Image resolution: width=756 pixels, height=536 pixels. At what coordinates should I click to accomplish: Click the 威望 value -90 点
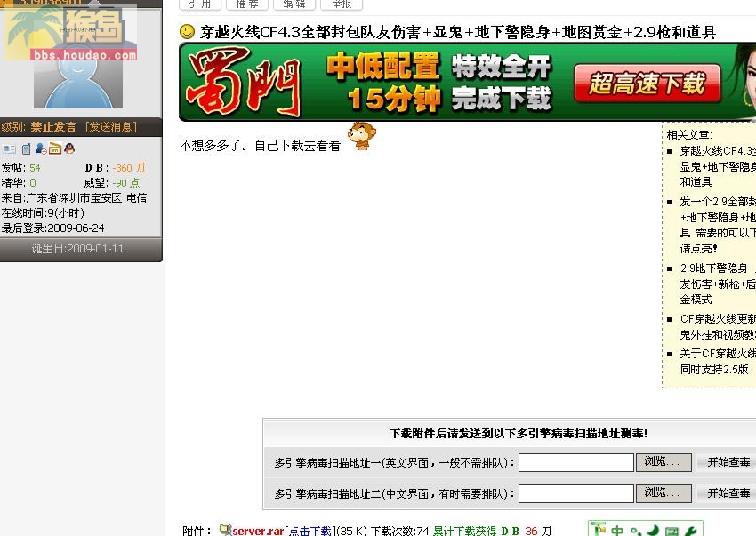126,183
